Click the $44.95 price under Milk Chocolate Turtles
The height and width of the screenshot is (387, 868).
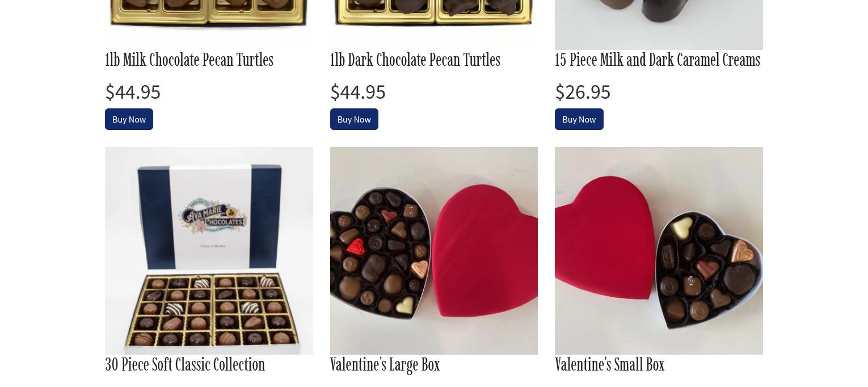pyautogui.click(x=133, y=92)
